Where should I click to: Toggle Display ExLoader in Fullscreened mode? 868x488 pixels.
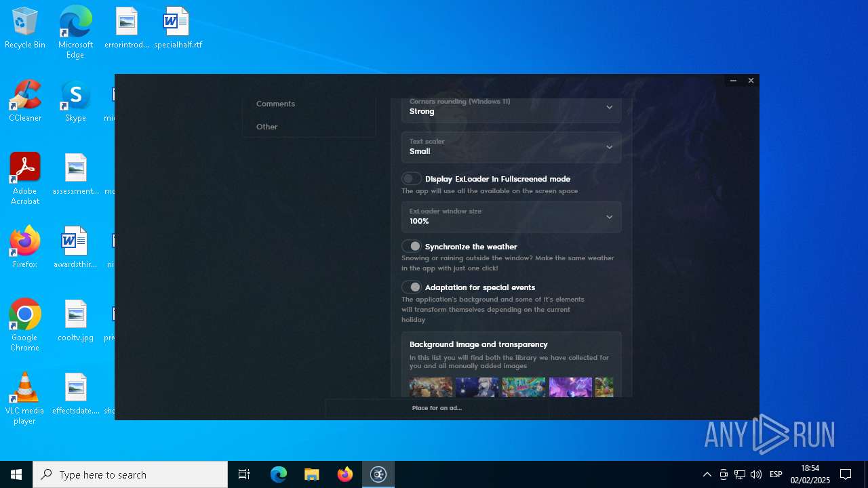coord(412,179)
